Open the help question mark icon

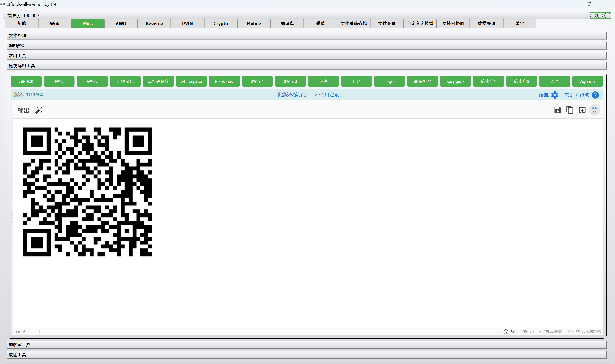click(595, 95)
